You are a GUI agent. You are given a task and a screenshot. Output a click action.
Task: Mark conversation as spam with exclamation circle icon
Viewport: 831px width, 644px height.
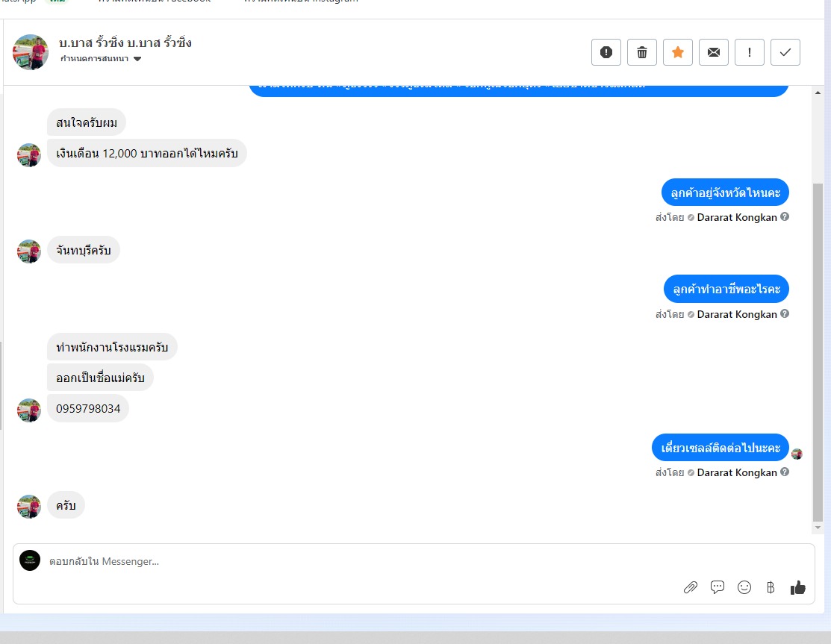click(x=606, y=52)
